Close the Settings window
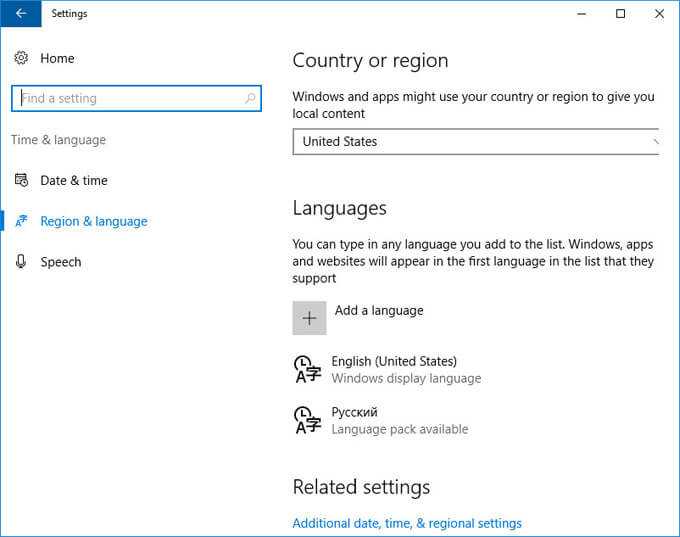Screen dimensions: 680x537 659,13
